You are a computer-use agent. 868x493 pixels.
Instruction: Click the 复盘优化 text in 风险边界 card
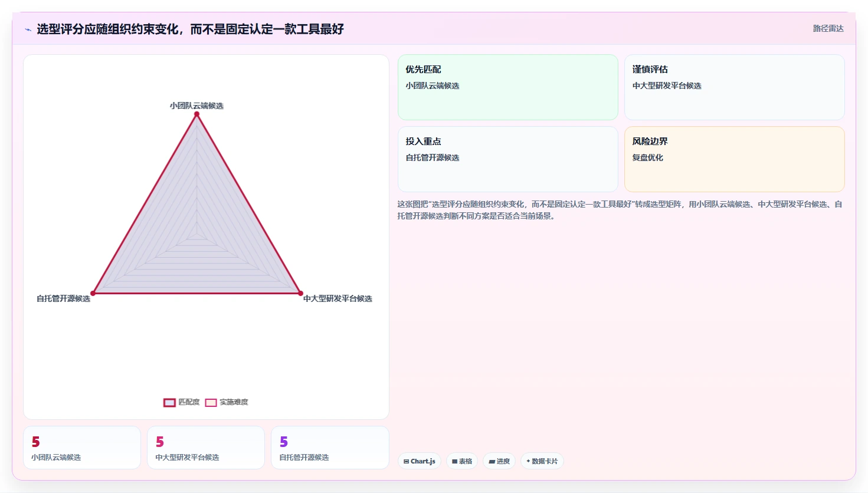tap(648, 157)
